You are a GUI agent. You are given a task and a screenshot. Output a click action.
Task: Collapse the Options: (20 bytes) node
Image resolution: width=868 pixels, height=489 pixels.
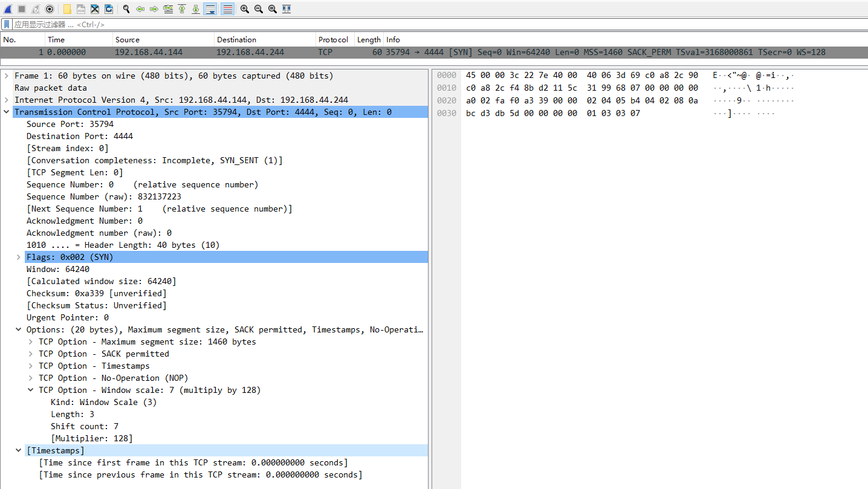tap(19, 329)
